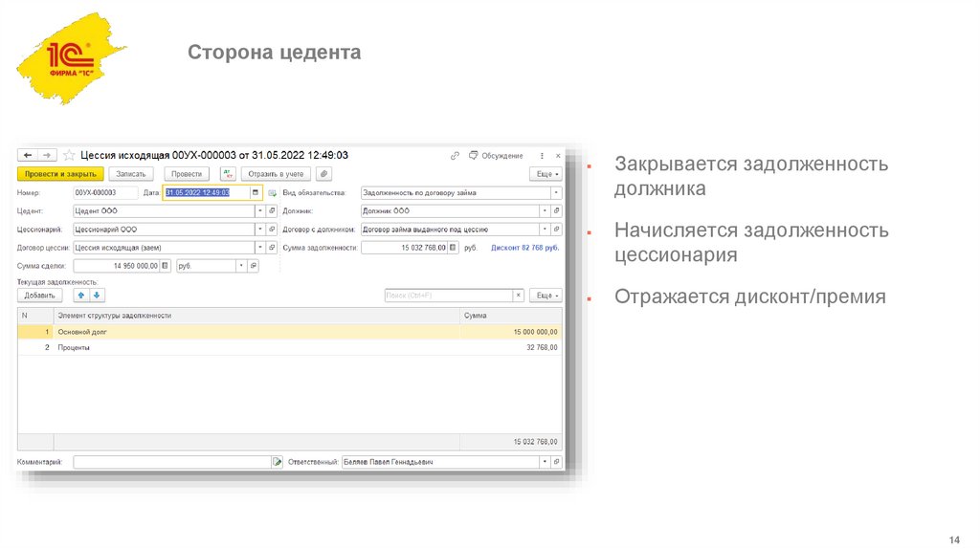Copy document link via chain icon
The image size is (980, 549).
pos(455,156)
